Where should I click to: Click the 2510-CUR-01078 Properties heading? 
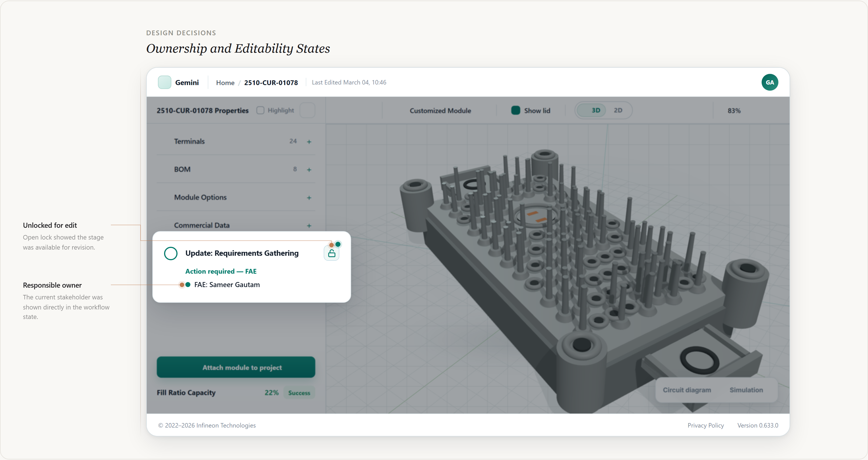pyautogui.click(x=202, y=111)
